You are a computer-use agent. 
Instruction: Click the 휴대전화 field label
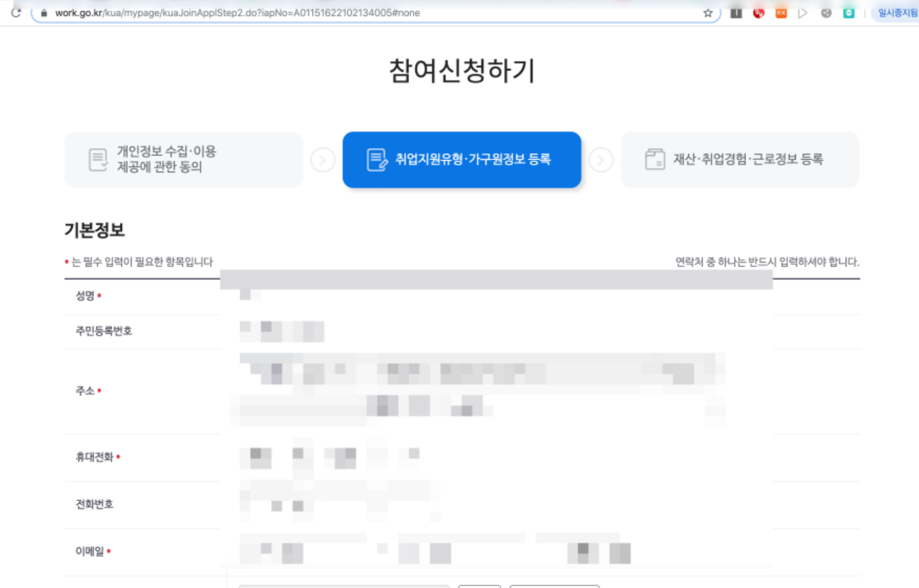tap(94, 457)
